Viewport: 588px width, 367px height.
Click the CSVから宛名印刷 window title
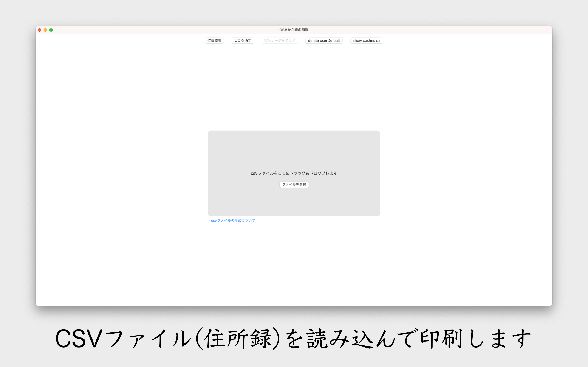point(294,30)
